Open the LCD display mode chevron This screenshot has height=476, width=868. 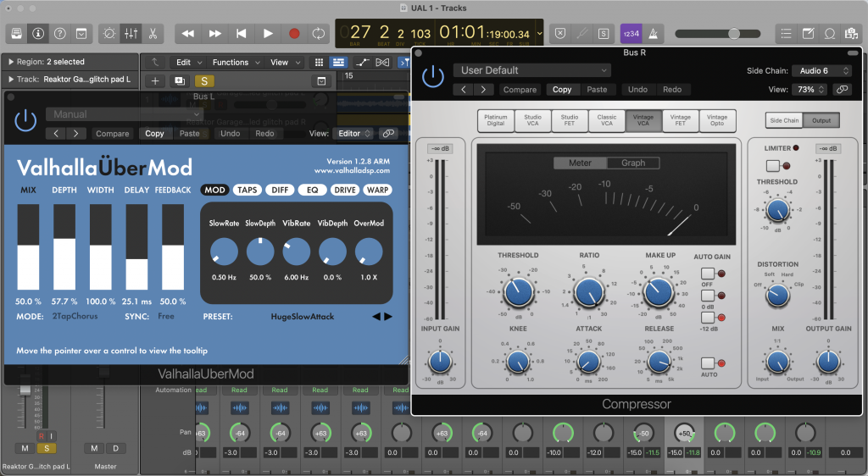point(540,34)
